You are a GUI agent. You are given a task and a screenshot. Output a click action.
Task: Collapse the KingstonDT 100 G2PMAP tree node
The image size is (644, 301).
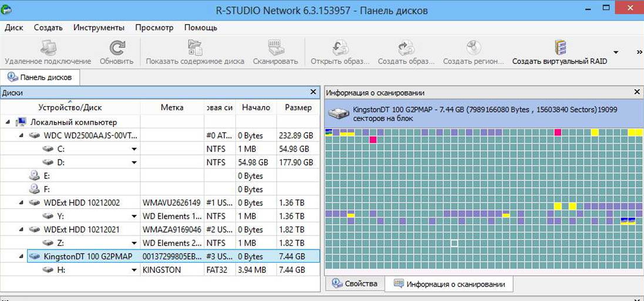click(x=22, y=256)
